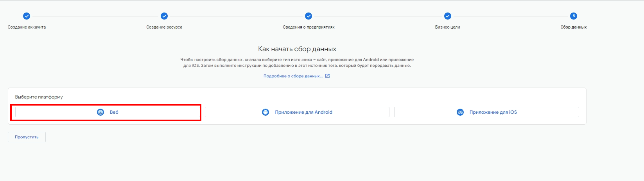Screen dimensions: 644x181
Task: Click checkmark icon above Бизнес-цели
Action: pos(448,16)
